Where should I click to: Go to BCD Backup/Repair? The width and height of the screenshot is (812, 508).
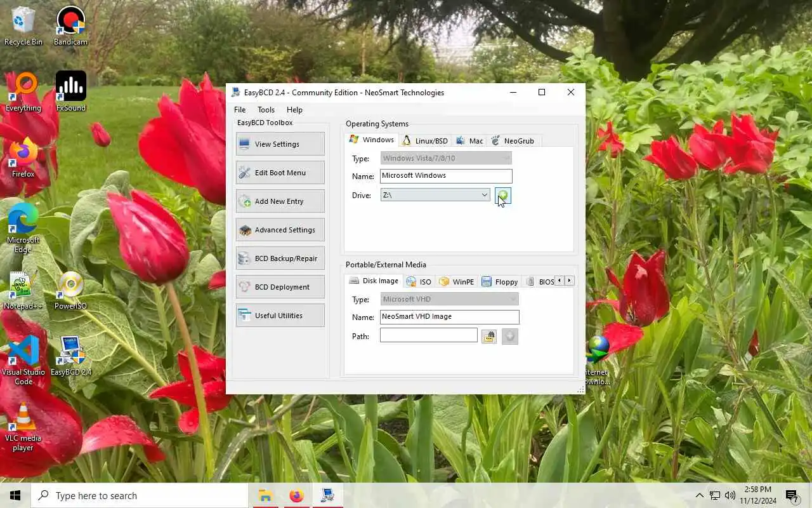pos(280,258)
